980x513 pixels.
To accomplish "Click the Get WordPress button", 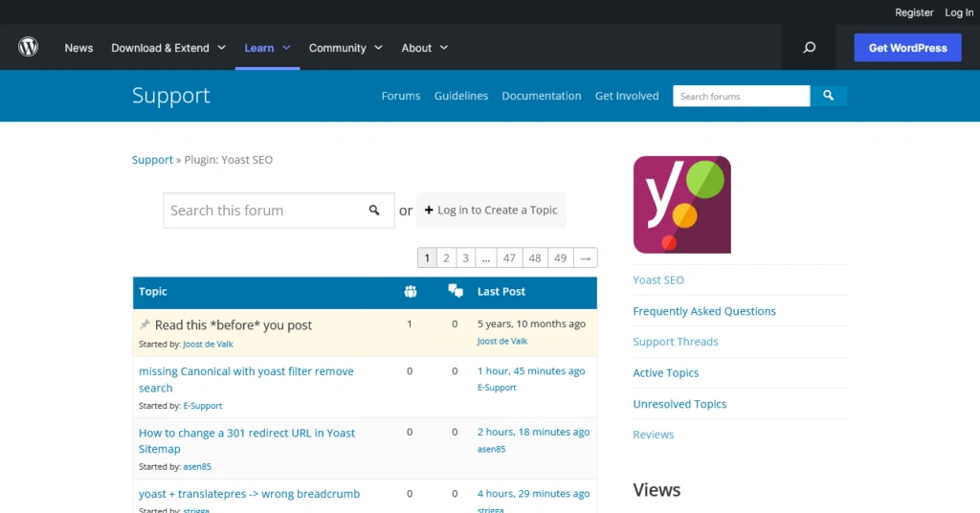I will point(907,48).
